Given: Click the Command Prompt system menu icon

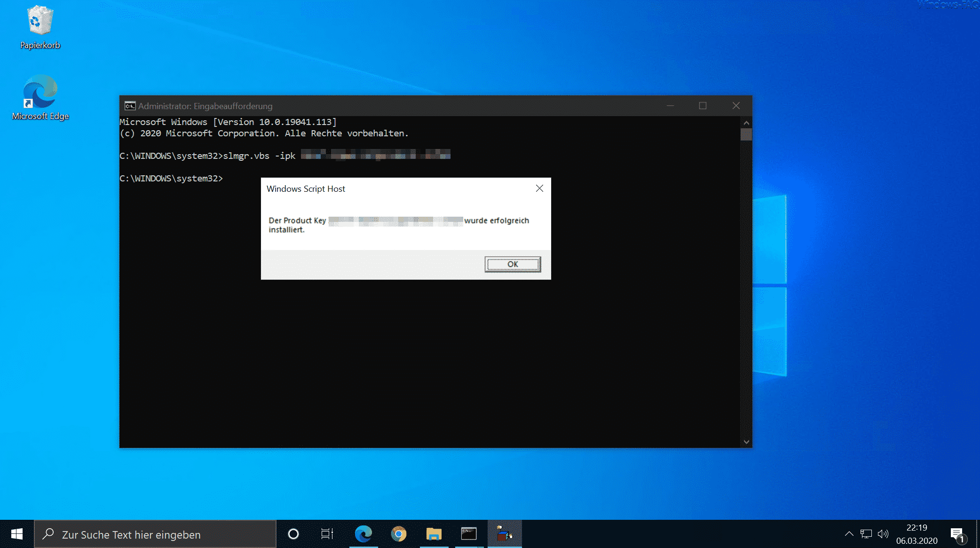Looking at the screenshot, I should click(x=130, y=106).
